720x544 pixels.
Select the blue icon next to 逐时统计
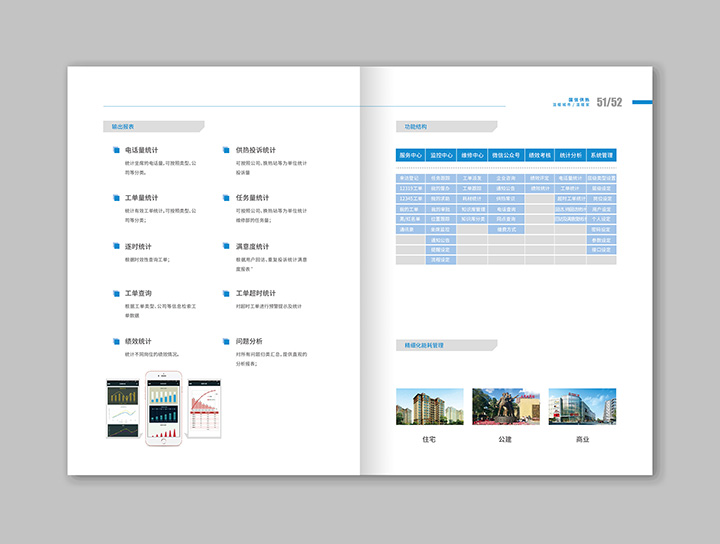(x=116, y=246)
